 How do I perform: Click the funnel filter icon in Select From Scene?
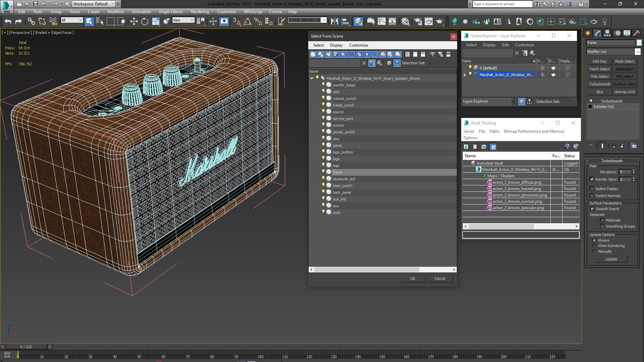(x=433, y=54)
